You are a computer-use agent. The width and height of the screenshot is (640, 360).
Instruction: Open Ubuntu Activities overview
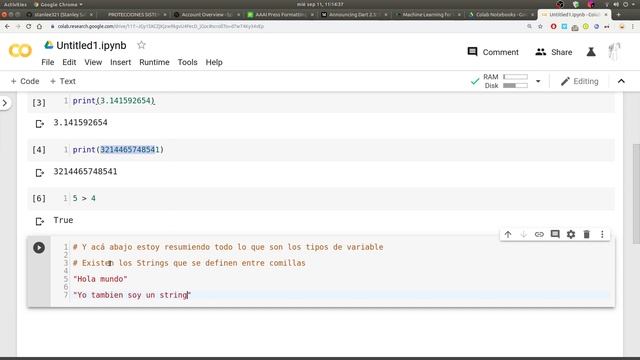point(15,4)
